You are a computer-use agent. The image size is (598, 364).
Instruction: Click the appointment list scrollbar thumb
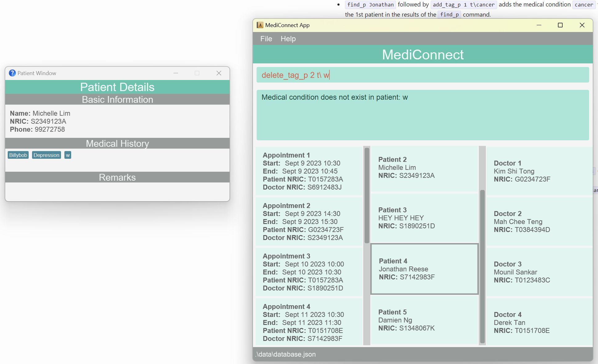(x=367, y=195)
